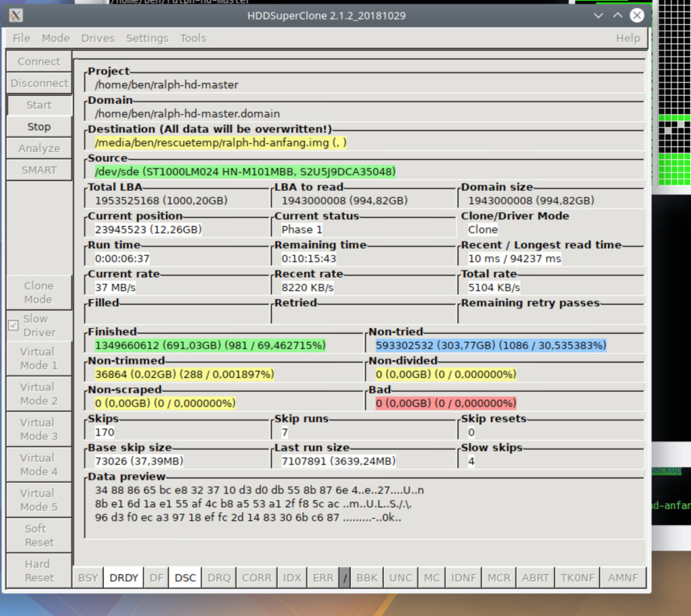Screen dimensions: 691x616
Task: Open the SMART info button
Action: tap(38, 170)
